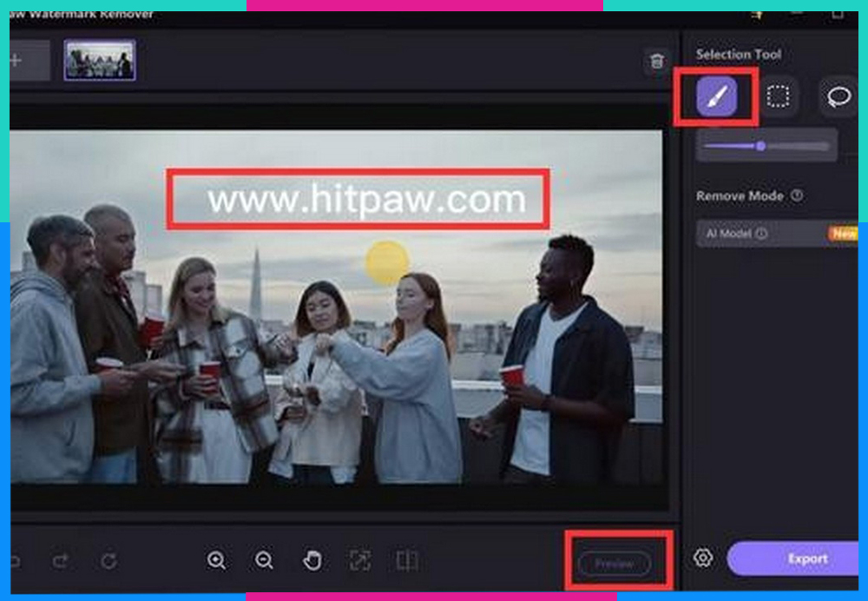Show info about the AI Model
The width and height of the screenshot is (868, 601).
[762, 234]
